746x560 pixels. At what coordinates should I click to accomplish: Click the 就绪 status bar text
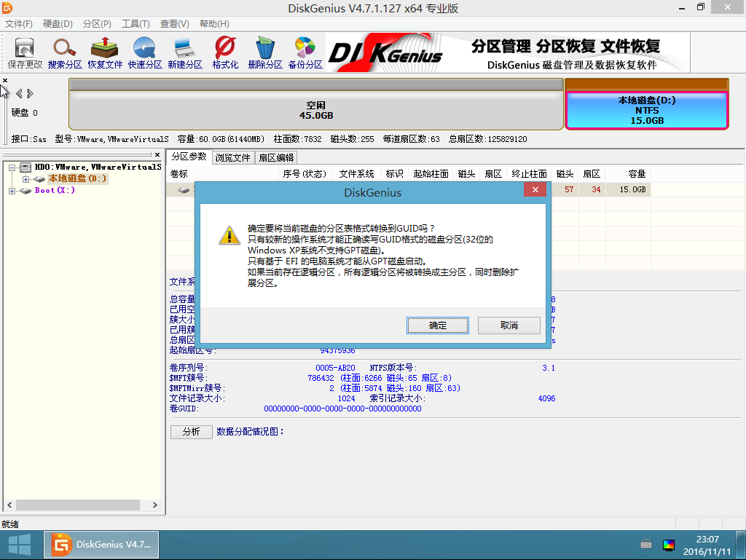tap(10, 524)
